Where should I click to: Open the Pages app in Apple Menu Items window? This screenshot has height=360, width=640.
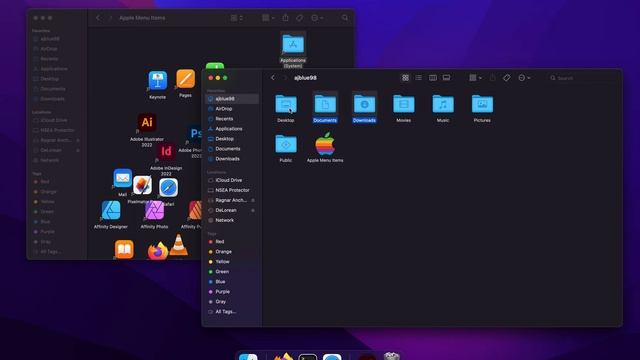tap(185, 79)
